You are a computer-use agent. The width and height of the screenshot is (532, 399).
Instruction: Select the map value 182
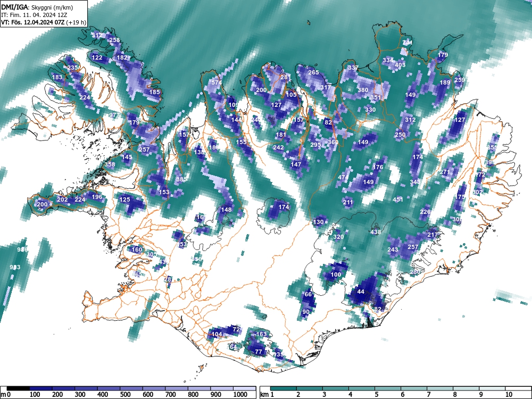[x=122, y=57]
